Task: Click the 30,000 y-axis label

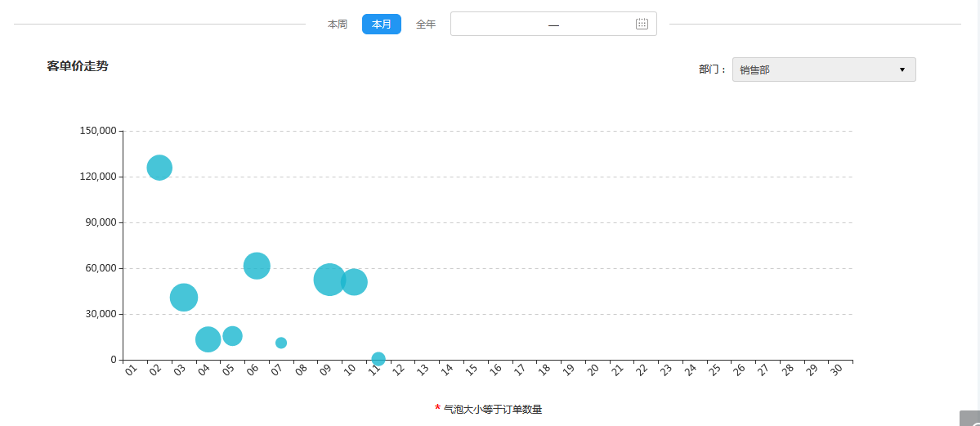Action: [x=101, y=313]
